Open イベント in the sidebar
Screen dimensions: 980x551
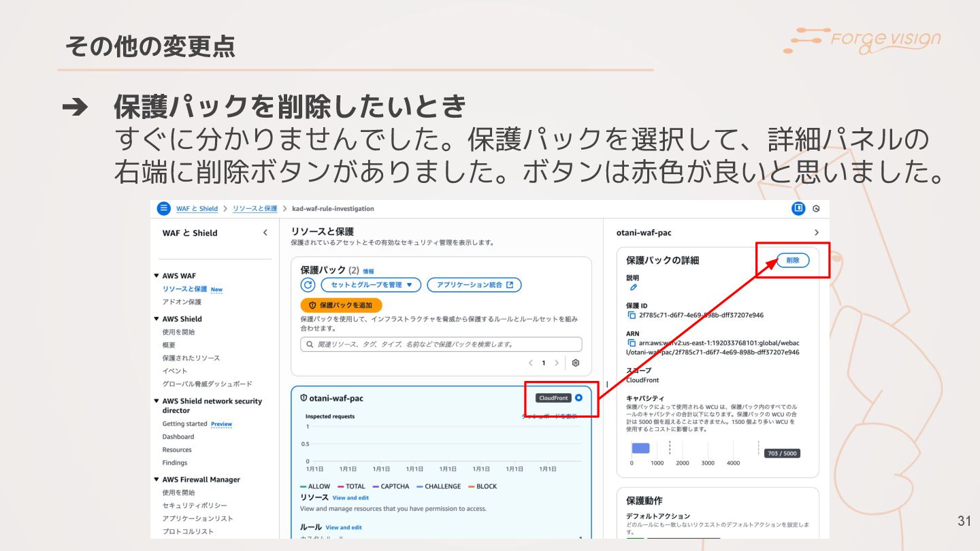click(x=174, y=371)
